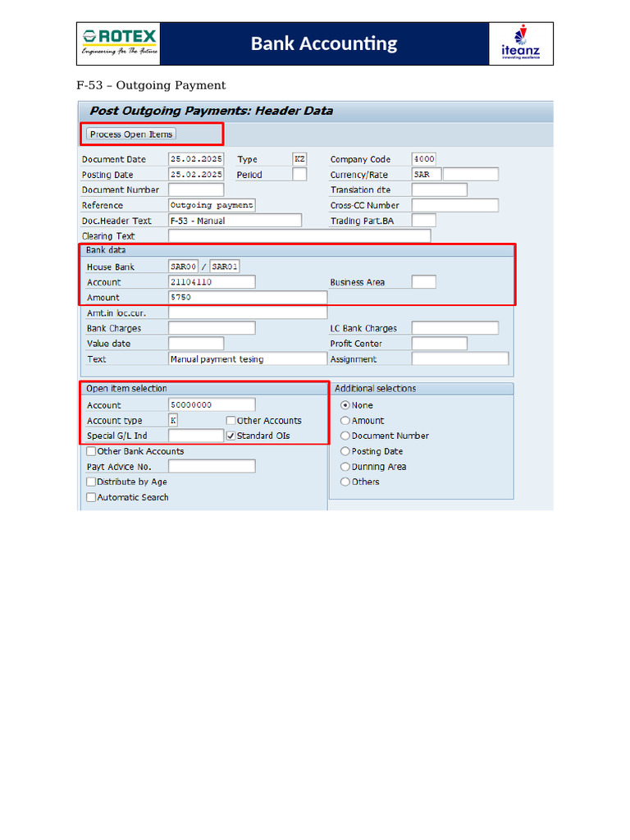Click the LC Bank Charges field
This screenshot has height=840, width=630.
click(454, 328)
